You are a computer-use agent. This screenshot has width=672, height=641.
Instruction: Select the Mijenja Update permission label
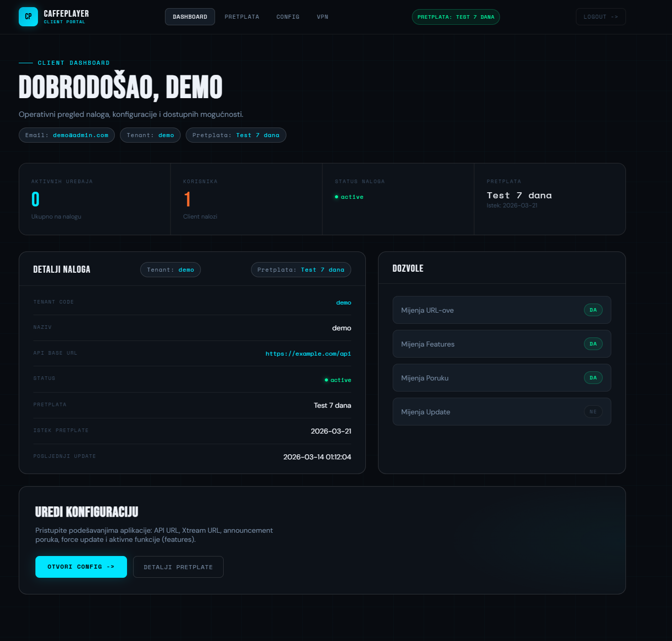coord(426,412)
